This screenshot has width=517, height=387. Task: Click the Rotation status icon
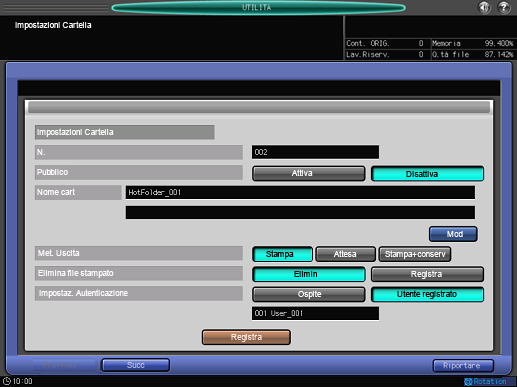[x=468, y=382]
